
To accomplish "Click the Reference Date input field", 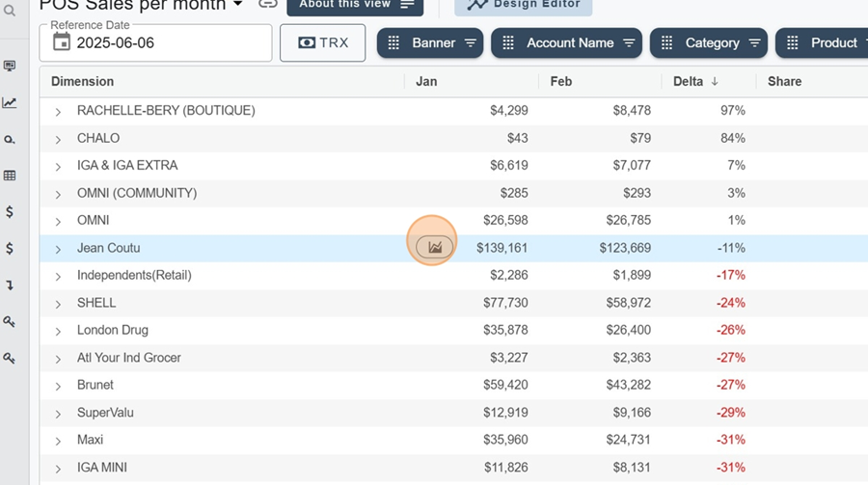I will click(155, 42).
